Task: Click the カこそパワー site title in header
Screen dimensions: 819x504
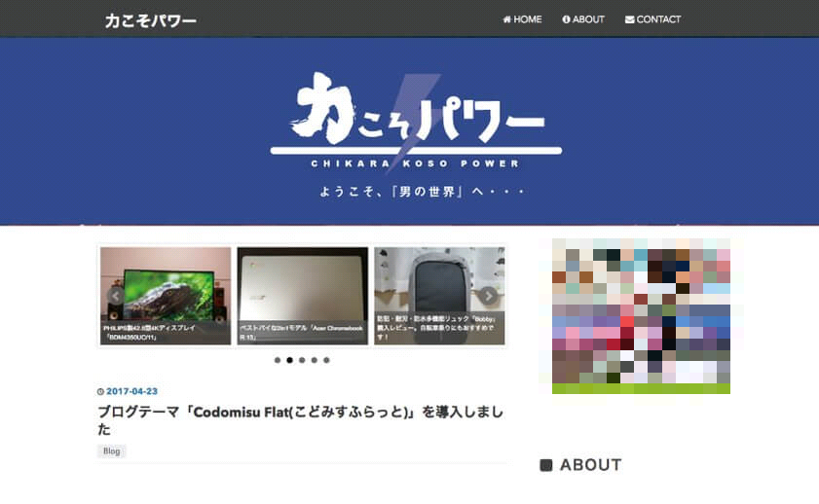Action: point(150,20)
